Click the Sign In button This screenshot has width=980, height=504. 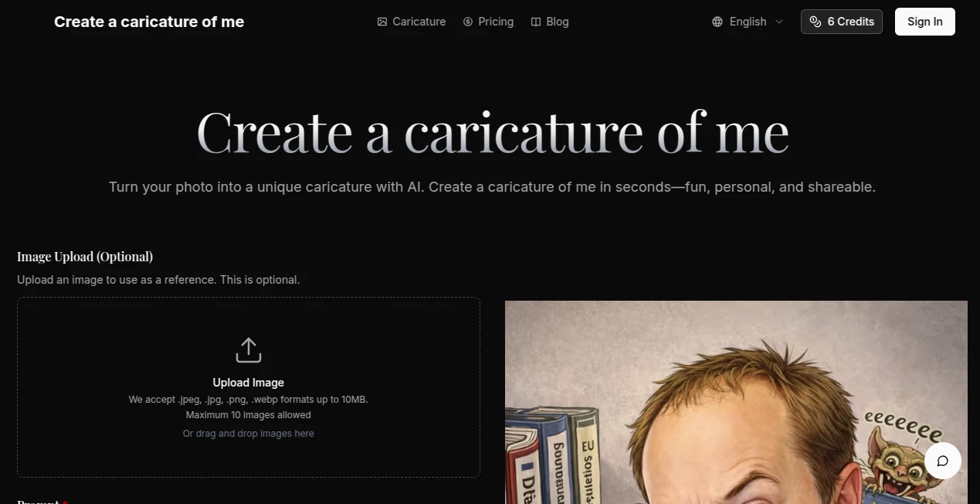click(924, 22)
